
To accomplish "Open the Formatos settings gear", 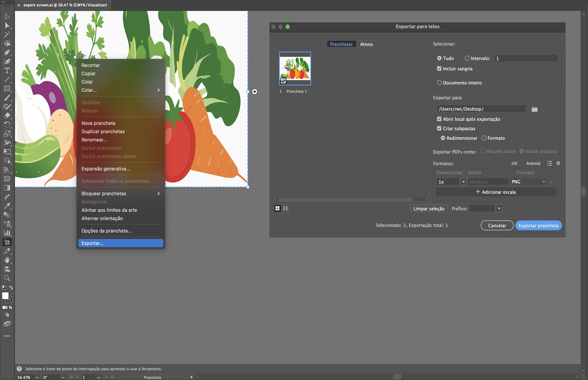I will [x=558, y=163].
